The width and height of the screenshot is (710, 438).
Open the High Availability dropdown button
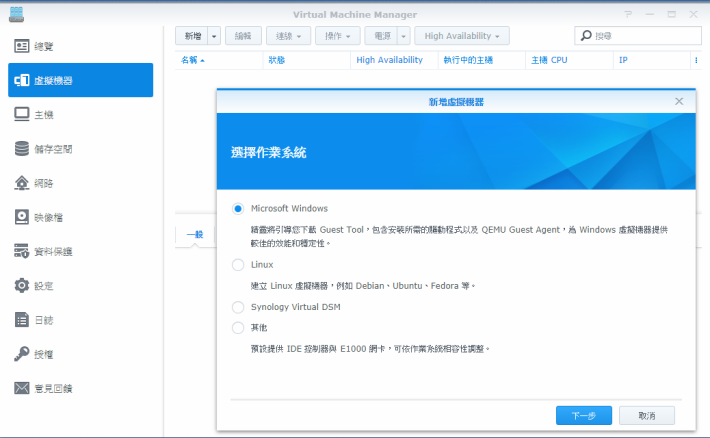click(x=462, y=36)
